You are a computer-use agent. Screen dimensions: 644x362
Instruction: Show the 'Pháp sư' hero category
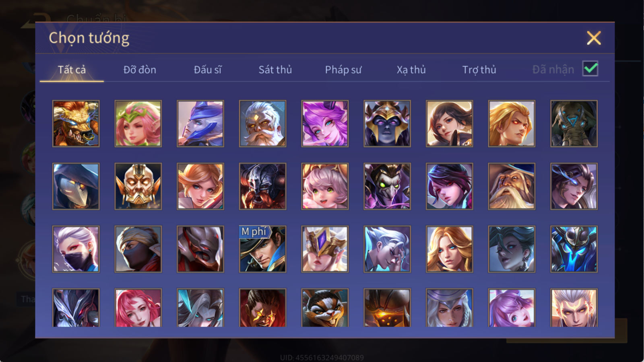[x=343, y=70]
